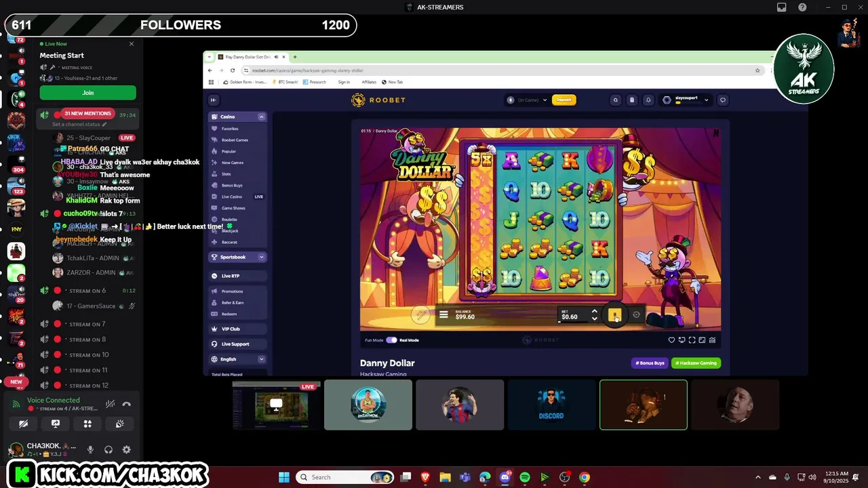Click the Roobet logo

tap(378, 100)
